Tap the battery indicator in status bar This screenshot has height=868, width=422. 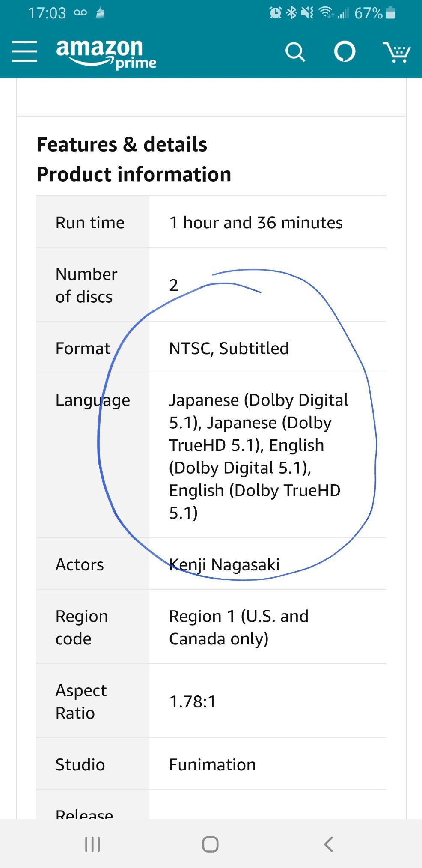click(390, 13)
